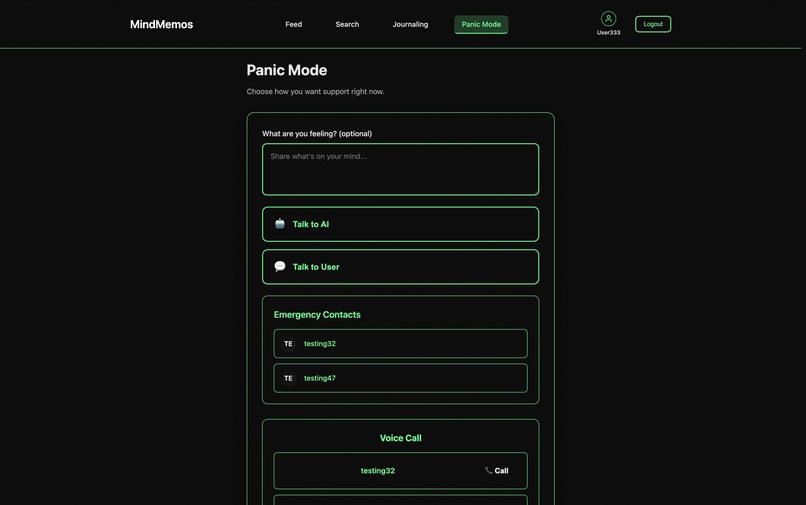Click the robot icon in Talk to AI
The width and height of the screenshot is (806, 505).
(x=280, y=224)
